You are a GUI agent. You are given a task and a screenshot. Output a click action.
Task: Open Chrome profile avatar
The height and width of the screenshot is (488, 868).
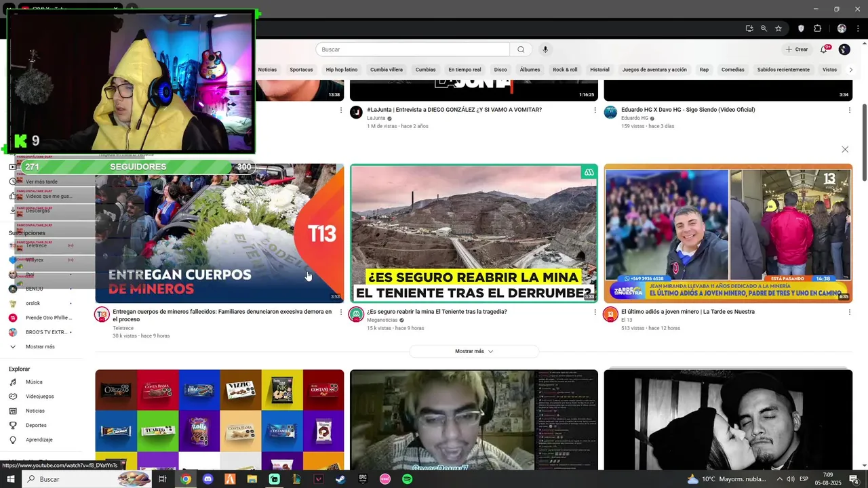[842, 28]
